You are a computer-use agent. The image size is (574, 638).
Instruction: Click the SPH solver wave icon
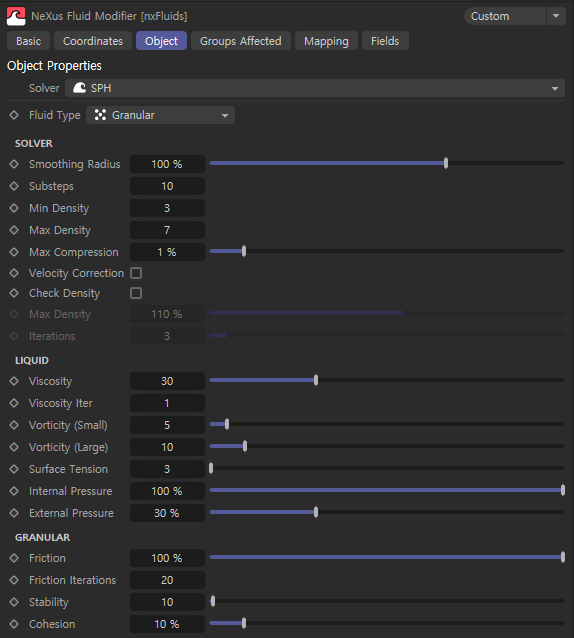pyautogui.click(x=79, y=88)
